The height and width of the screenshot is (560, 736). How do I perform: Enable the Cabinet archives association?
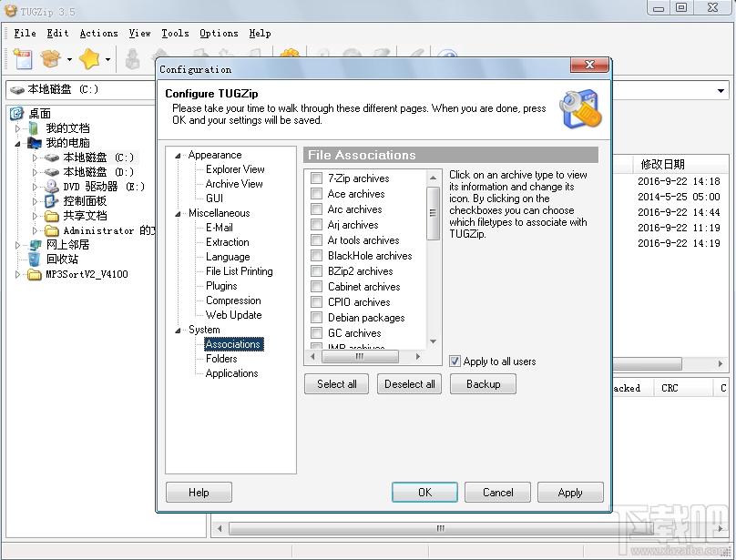(317, 287)
